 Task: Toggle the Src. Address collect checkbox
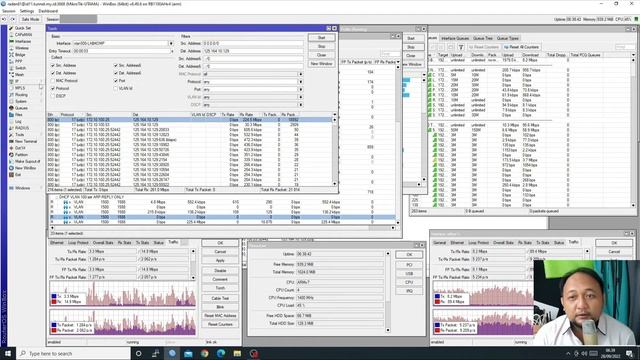(x=53, y=65)
